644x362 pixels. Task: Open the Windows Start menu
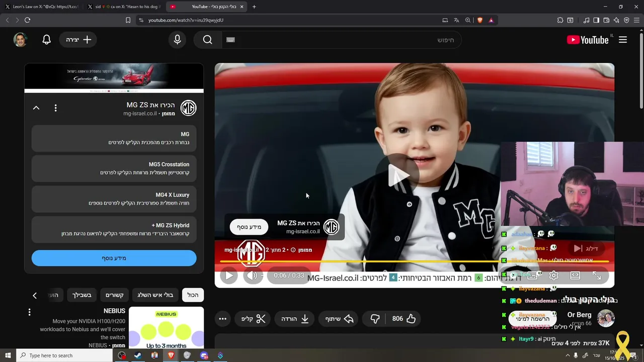coord(8,355)
